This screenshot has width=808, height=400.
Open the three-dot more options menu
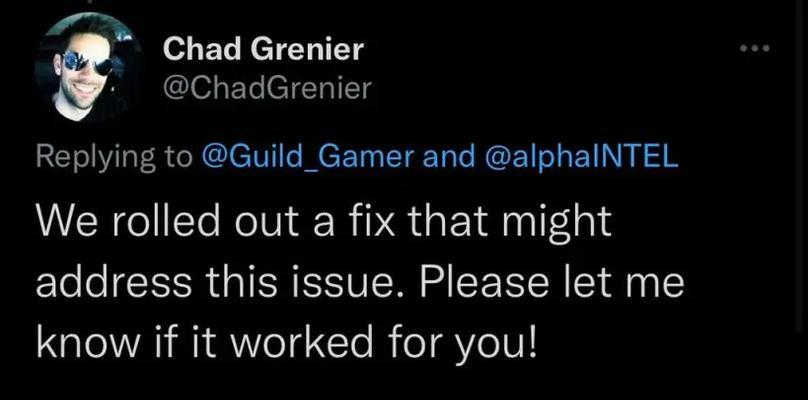coord(754,48)
